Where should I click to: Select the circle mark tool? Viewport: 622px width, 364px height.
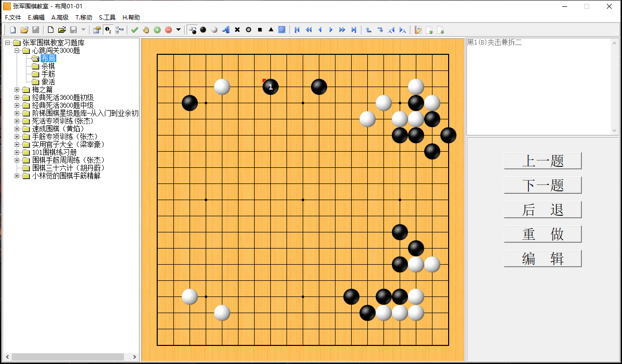tap(248, 30)
